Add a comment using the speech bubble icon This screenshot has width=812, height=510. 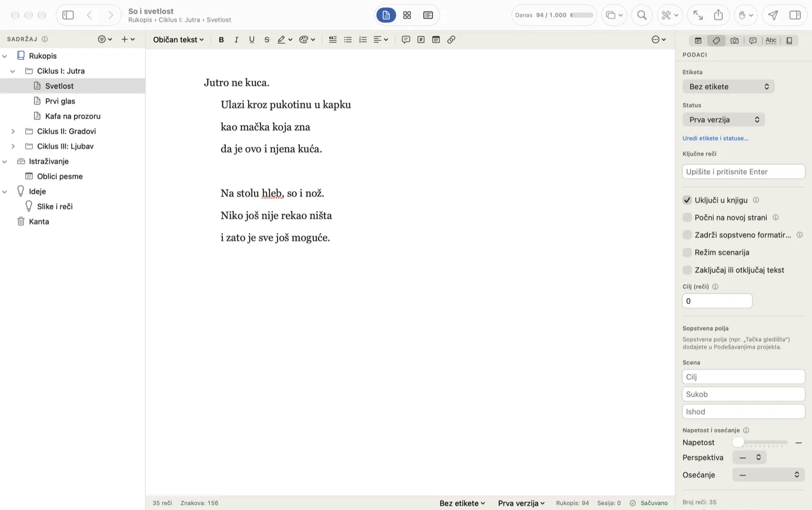click(406, 40)
